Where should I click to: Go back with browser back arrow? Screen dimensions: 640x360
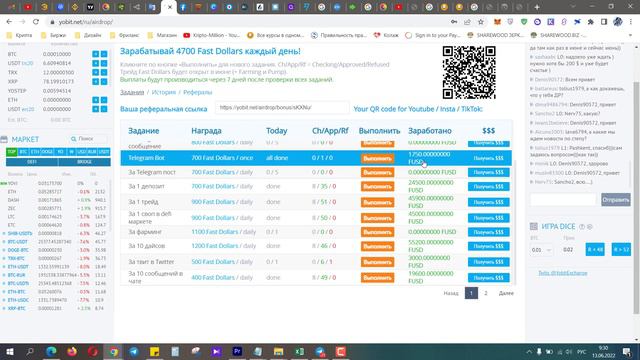(9, 22)
